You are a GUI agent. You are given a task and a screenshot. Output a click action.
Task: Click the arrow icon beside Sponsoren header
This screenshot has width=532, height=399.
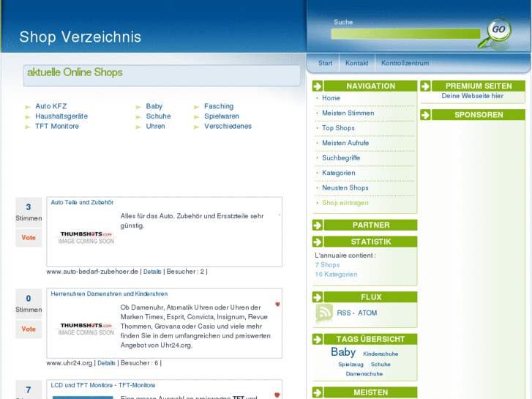425,115
